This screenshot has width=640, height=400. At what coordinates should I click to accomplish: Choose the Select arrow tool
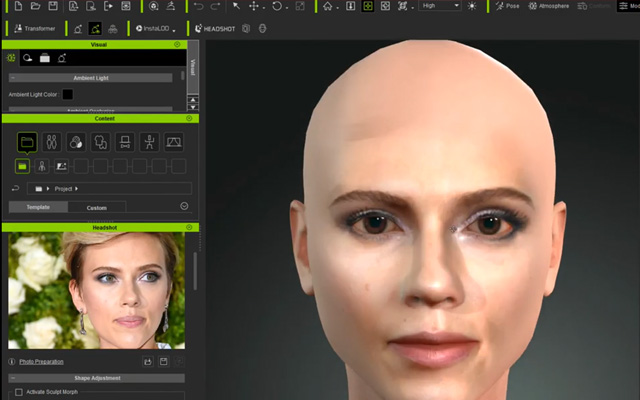pyautogui.click(x=236, y=6)
